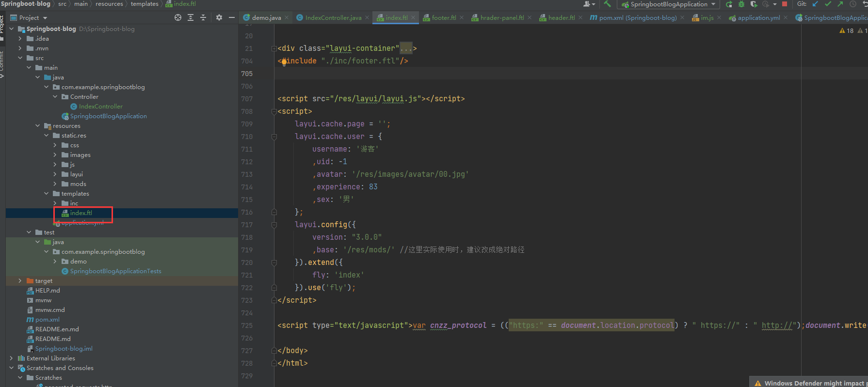Toggle code fold marker at line 710
The width and height of the screenshot is (868, 387).
[x=274, y=137]
